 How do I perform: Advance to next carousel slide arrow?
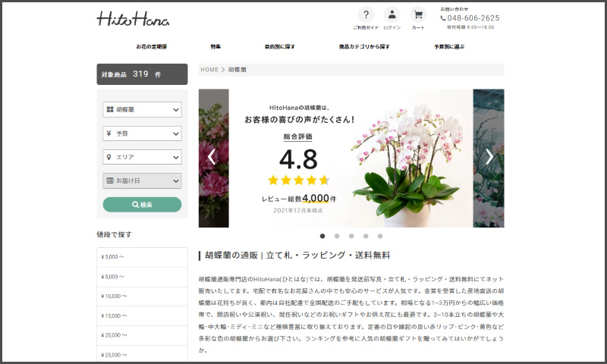(x=489, y=157)
